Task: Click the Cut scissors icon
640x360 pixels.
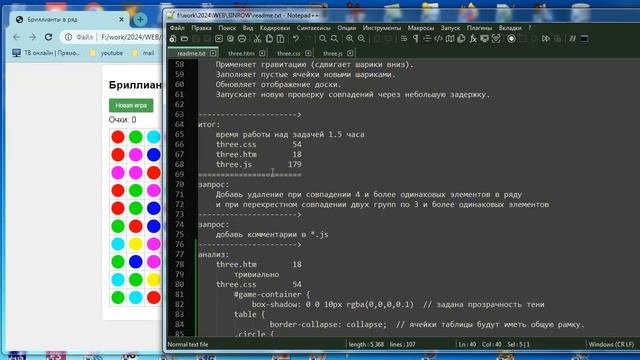Action: (257, 39)
